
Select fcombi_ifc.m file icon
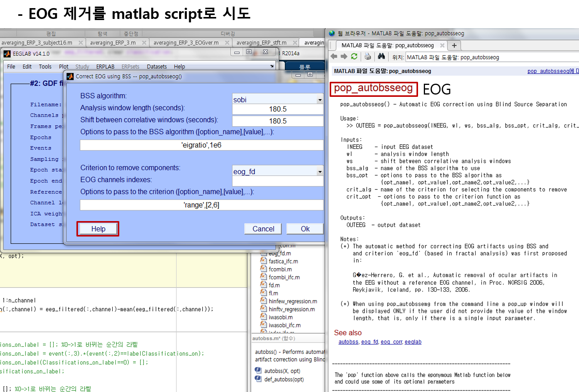click(264, 277)
